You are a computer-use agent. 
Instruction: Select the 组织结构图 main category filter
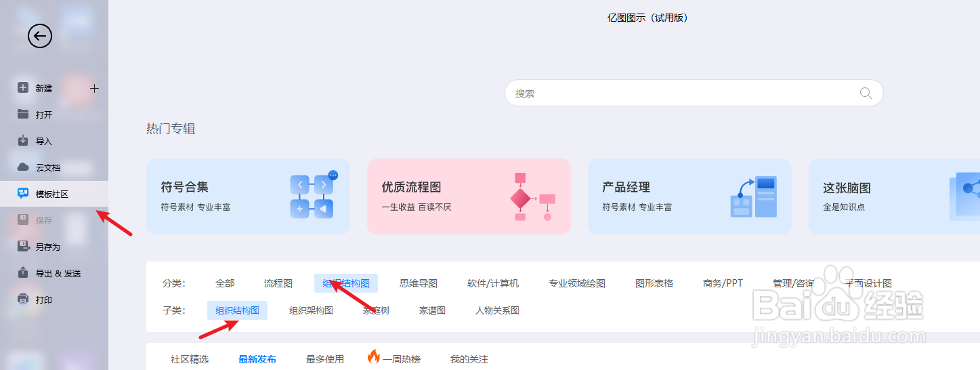tap(346, 283)
